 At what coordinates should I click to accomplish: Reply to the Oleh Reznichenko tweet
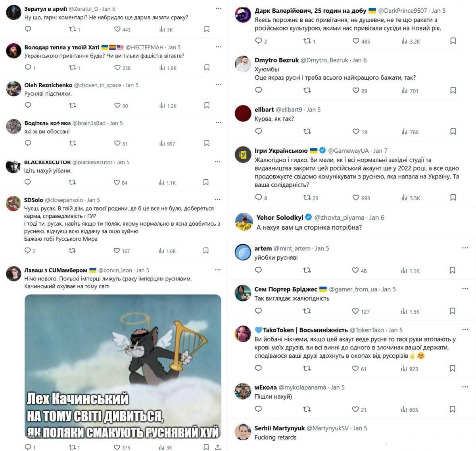click(x=28, y=105)
